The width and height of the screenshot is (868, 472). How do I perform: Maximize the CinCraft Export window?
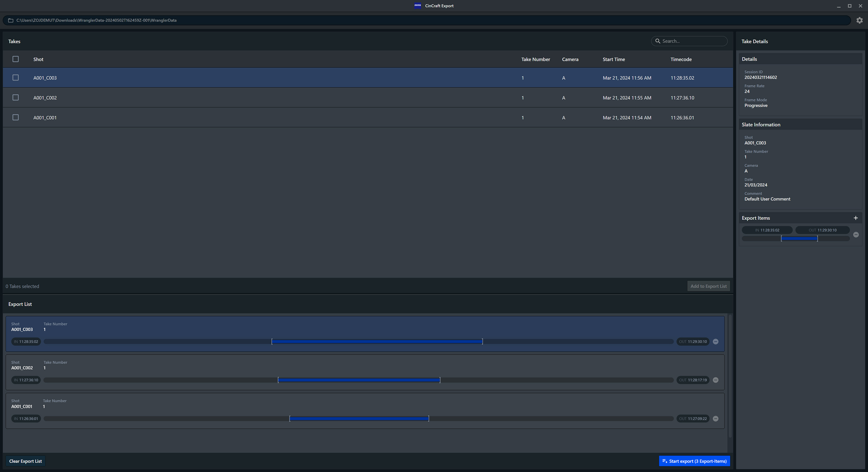pos(849,6)
